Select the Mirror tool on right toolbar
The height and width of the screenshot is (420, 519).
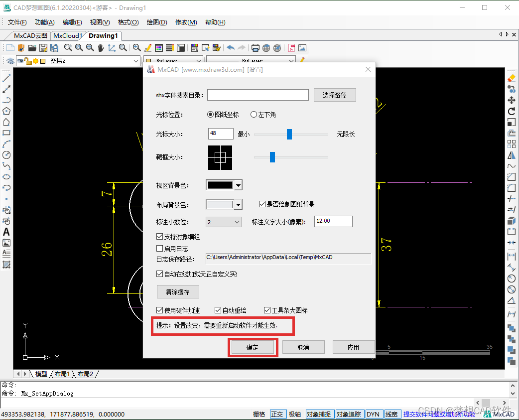[x=512, y=155]
